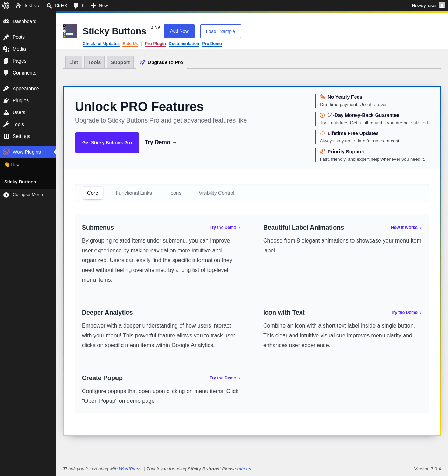This screenshot has width=448, height=476.
Task: Click the Collapse Menu arrow icon
Action: 6,195
